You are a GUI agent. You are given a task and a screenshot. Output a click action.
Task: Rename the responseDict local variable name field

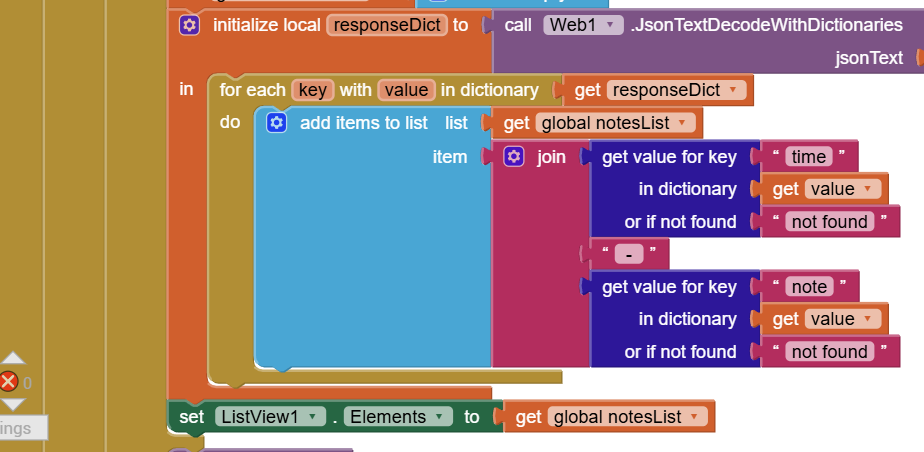tap(385, 25)
